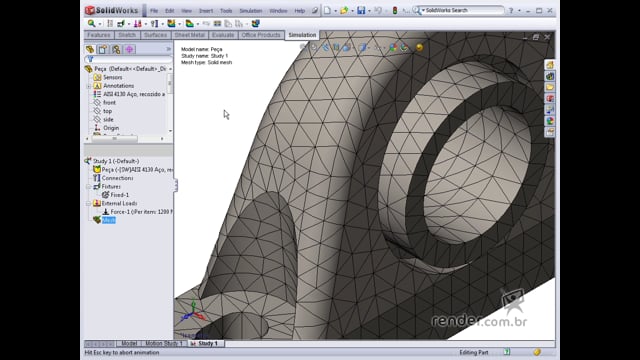Screen dimensions: 640x360
Task: Open the Help menu
Action: click(300, 11)
